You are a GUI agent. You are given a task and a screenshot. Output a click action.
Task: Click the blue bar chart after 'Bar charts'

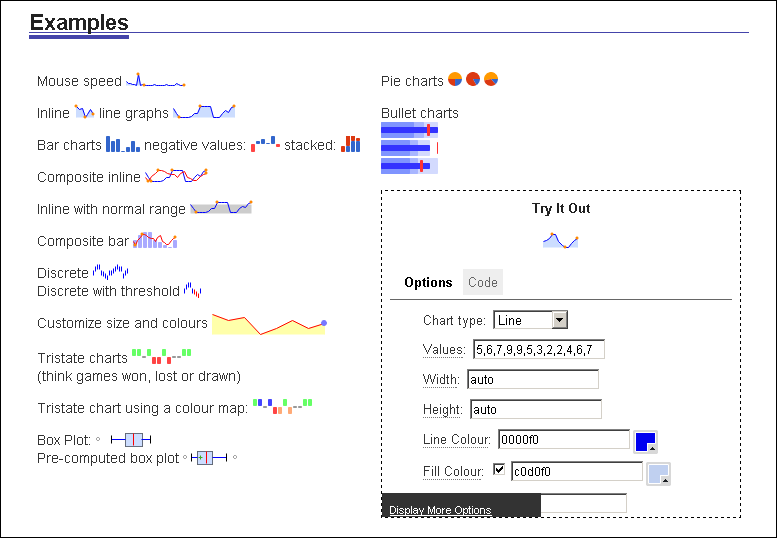[x=123, y=144]
